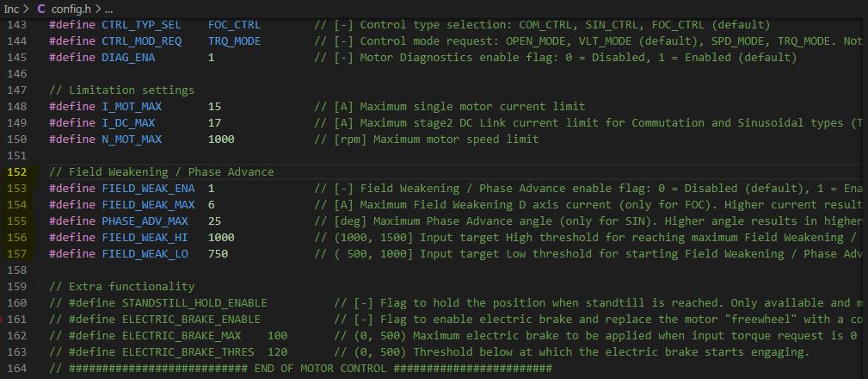Screen dimensions: 868x379
Task: Click line number 152 in the gutter
Action: (x=17, y=171)
